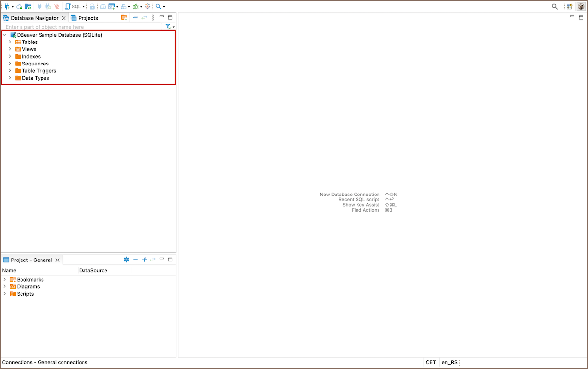Click the New Database Connection plug icon
The image size is (588, 369).
pyautogui.click(x=7, y=7)
